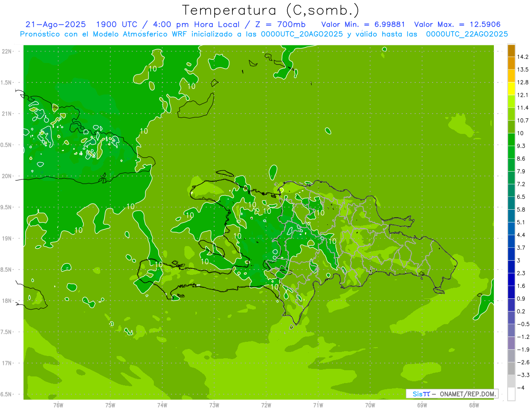
Task: Click the '17N' latitude label
Action: pyautogui.click(x=7, y=363)
